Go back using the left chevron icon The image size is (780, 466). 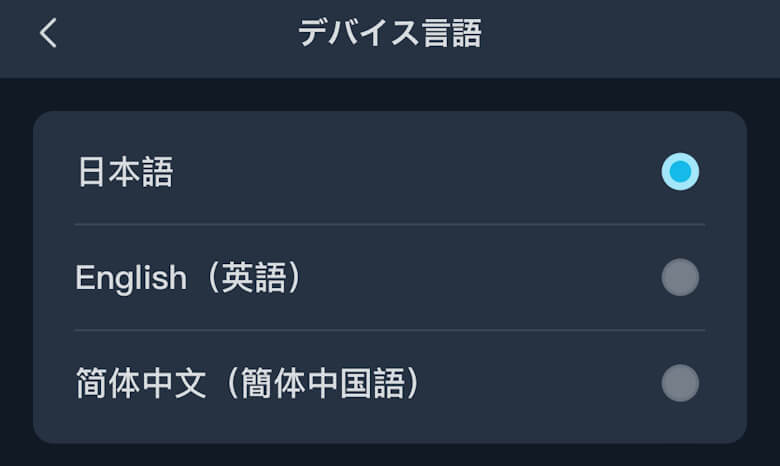coord(48,33)
